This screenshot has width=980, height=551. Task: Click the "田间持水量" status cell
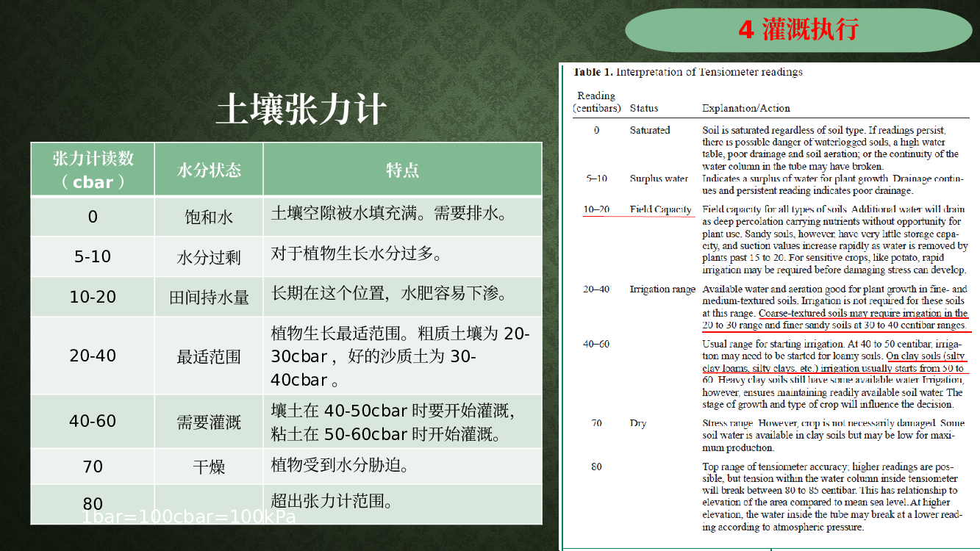pyautogui.click(x=209, y=298)
